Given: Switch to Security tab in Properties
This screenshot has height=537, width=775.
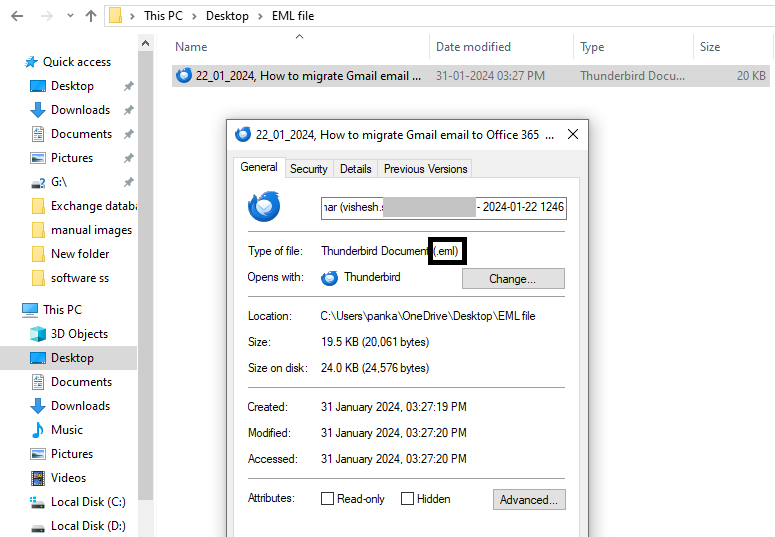Looking at the screenshot, I should 308,169.
